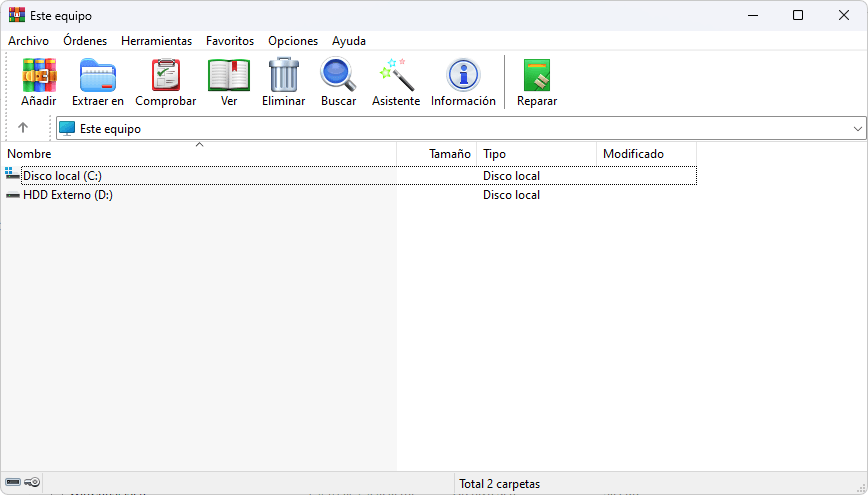The image size is (868, 495).
Task: Click the drive icon in status bar
Action: pyautogui.click(x=13, y=482)
